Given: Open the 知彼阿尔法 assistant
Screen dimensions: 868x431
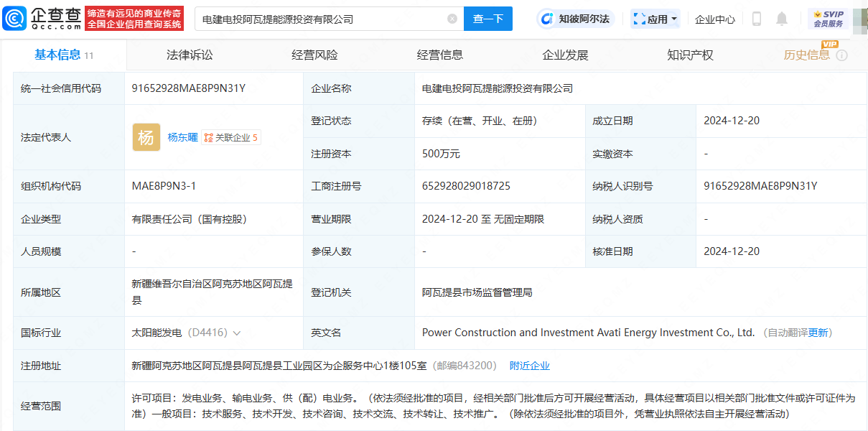Looking at the screenshot, I should [574, 19].
